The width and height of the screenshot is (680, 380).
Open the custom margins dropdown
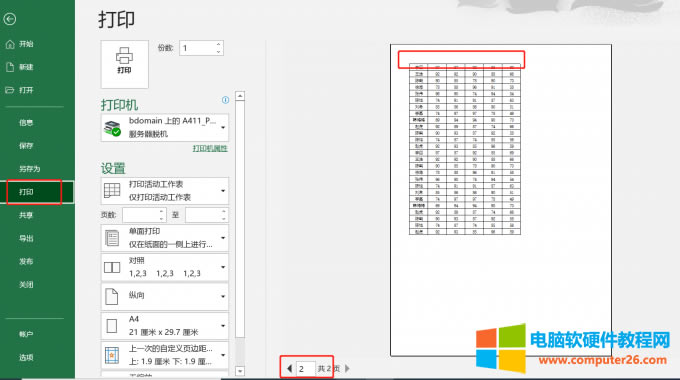tap(165, 355)
